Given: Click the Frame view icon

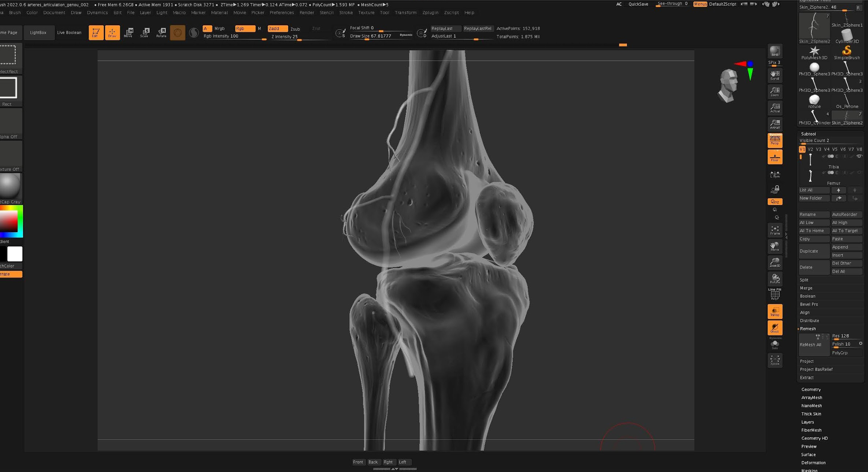Looking at the screenshot, I should click(x=775, y=230).
